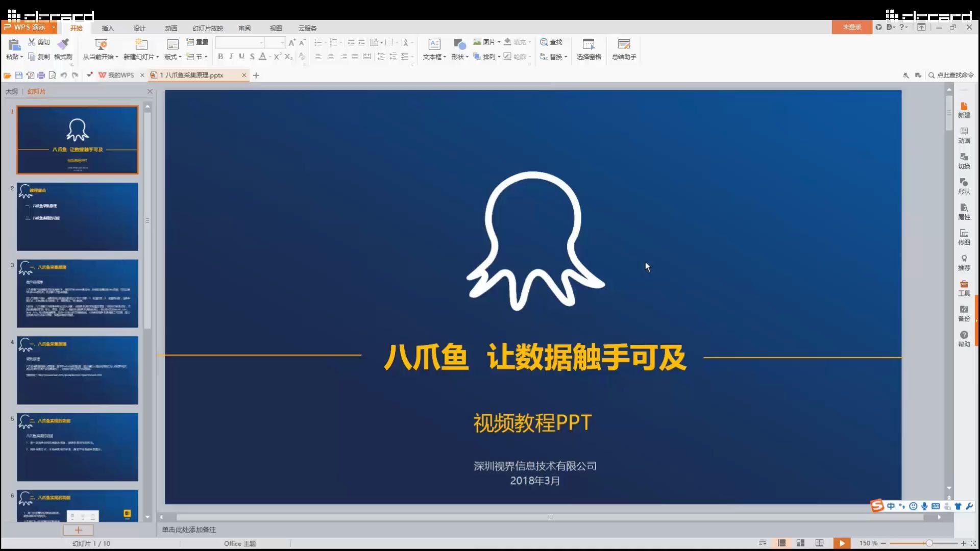980x551 pixels.
Task: Switch to Slide Sorter view
Action: click(x=800, y=543)
